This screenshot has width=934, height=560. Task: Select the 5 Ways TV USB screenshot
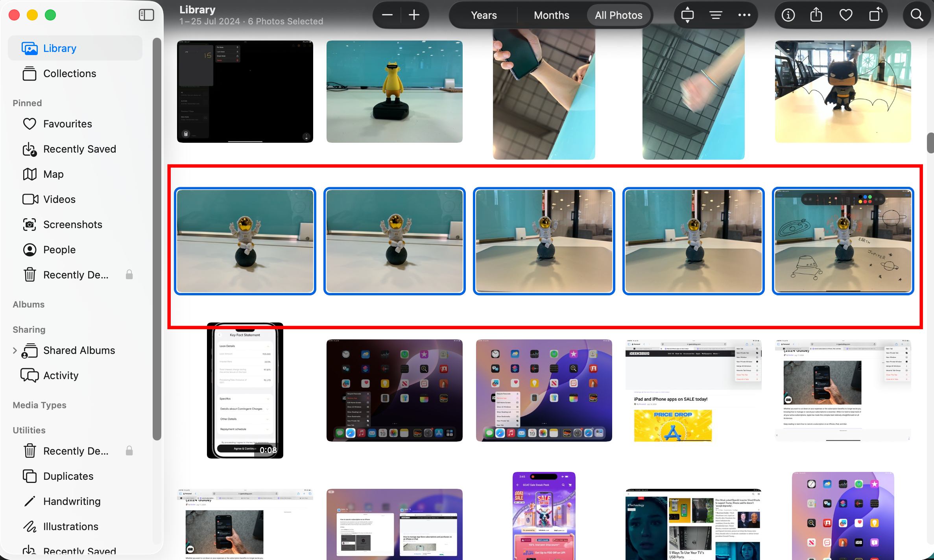coord(694,524)
